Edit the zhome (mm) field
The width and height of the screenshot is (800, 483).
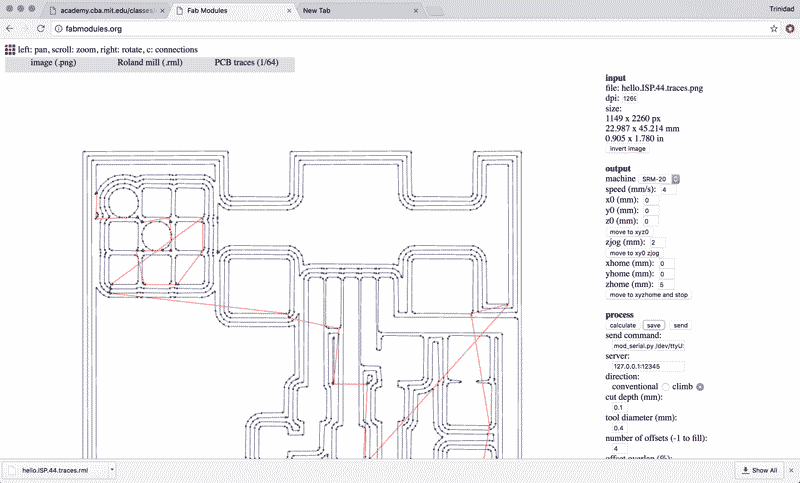point(666,285)
